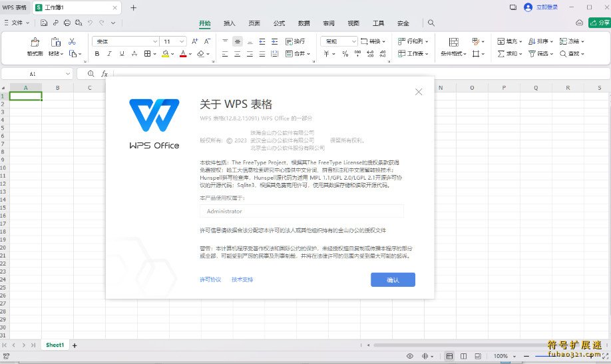Switch to the 审阅 (Review) tab
611x364 pixels.
[x=329, y=23]
